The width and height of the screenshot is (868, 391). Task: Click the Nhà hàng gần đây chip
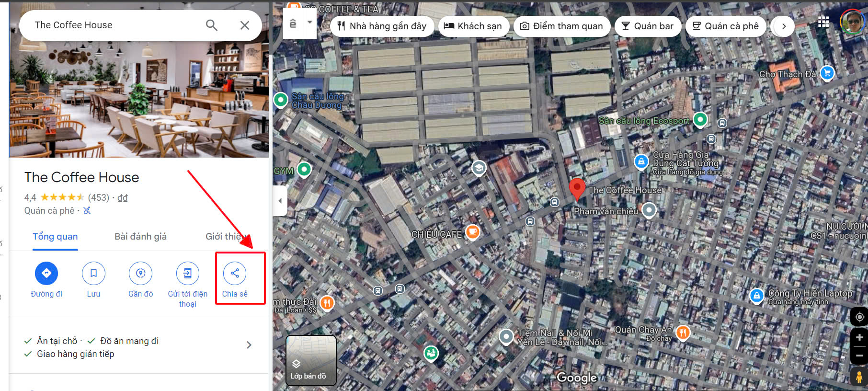[x=382, y=26]
